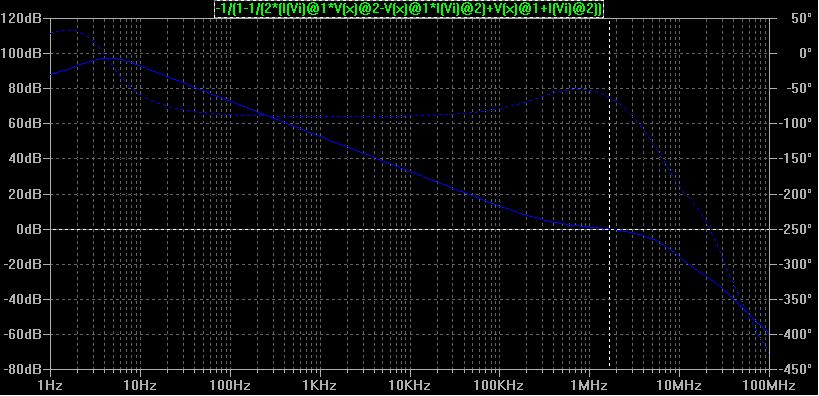Click the cursor crosshair at the 0dB crossing

pos(610,229)
